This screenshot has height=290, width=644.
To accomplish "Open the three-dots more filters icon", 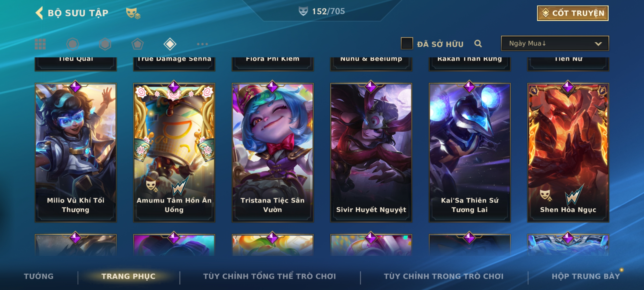I will [202, 44].
